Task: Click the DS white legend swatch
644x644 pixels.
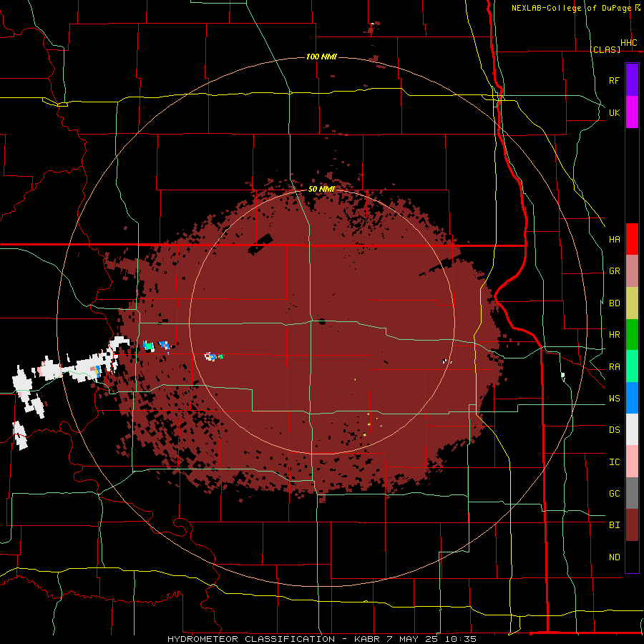Action: (632, 429)
